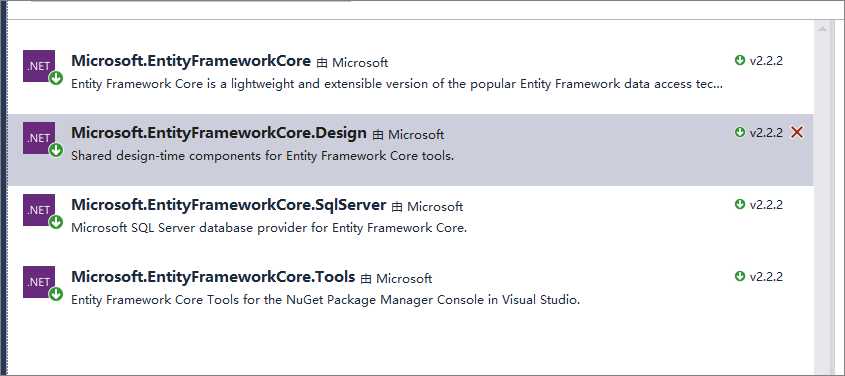Select the Microsoft.EntityFrameworkCore.Tools package title
The width and height of the screenshot is (845, 376).
click(213, 277)
